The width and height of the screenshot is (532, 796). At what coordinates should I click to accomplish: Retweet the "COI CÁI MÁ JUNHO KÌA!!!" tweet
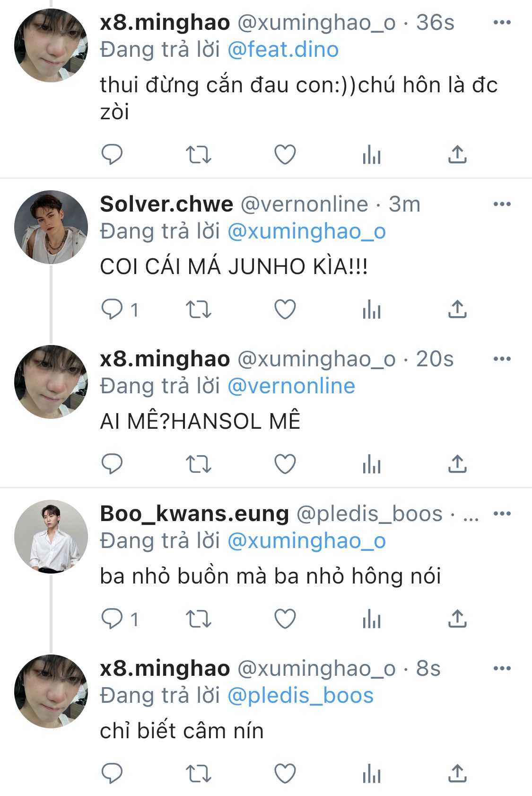click(x=198, y=310)
